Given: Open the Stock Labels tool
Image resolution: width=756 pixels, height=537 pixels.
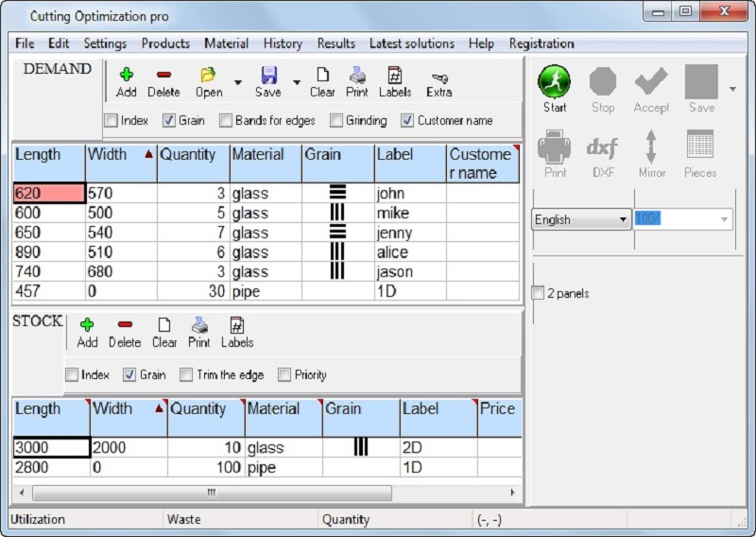Looking at the screenshot, I should [x=237, y=324].
